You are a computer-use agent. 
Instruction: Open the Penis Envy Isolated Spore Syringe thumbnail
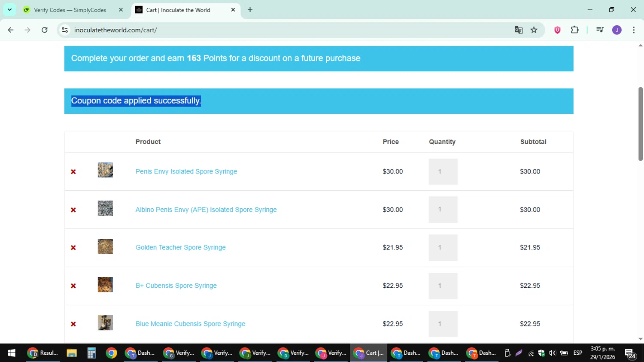click(x=105, y=170)
